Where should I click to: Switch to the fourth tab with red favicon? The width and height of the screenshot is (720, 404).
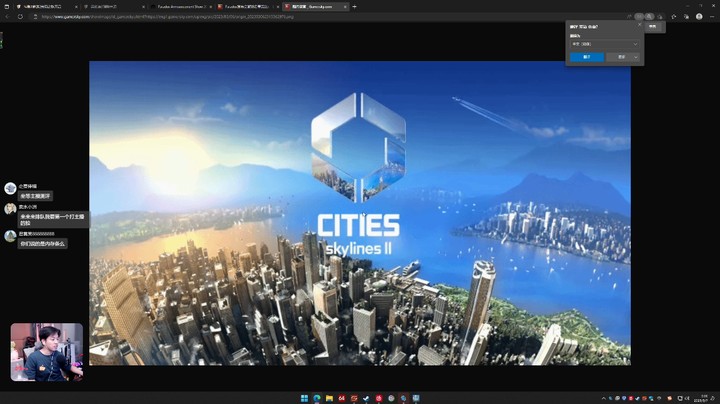pos(248,7)
